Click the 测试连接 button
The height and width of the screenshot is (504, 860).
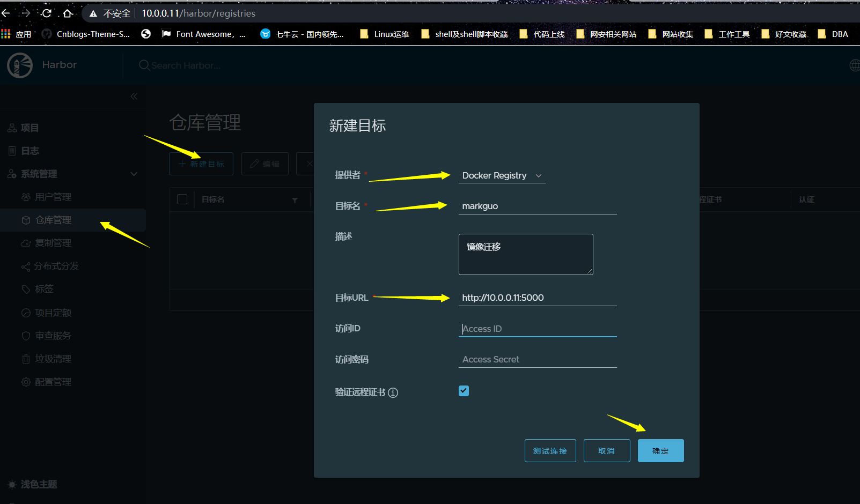[550, 451]
